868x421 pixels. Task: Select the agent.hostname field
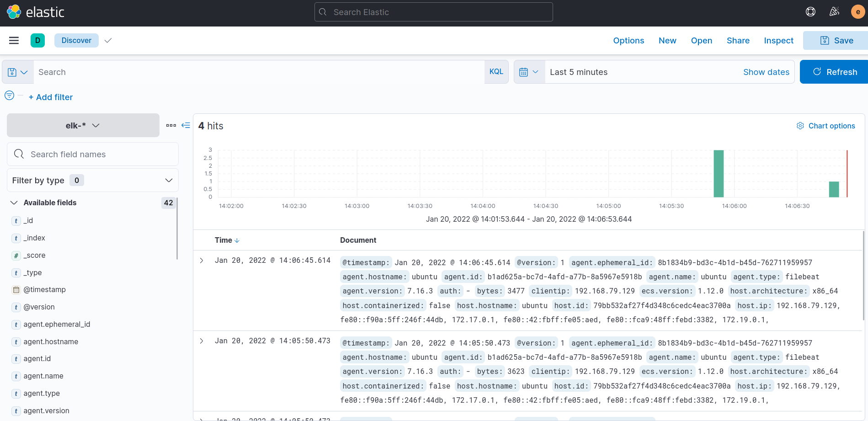[x=51, y=342]
